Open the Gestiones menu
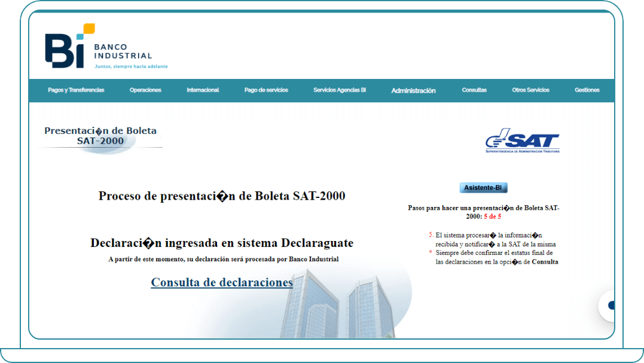 pos(587,90)
